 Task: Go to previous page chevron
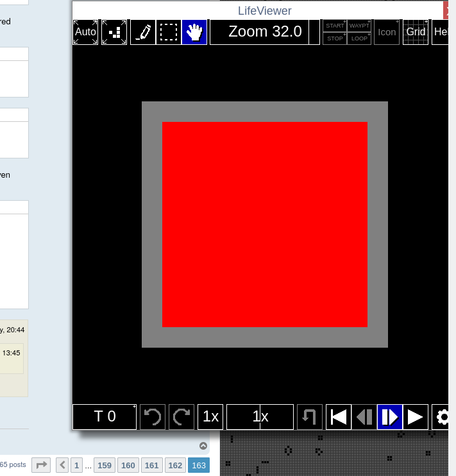click(x=62, y=465)
